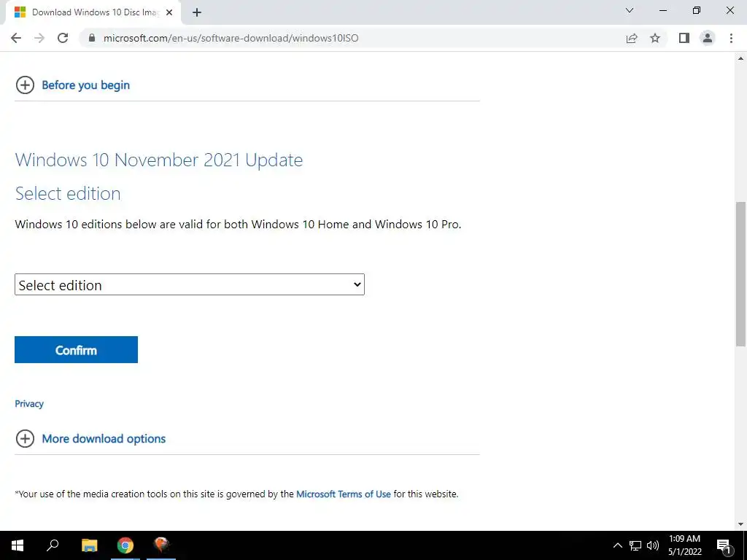The image size is (747, 560).
Task: Open Chrome side panel
Action: [x=684, y=38]
